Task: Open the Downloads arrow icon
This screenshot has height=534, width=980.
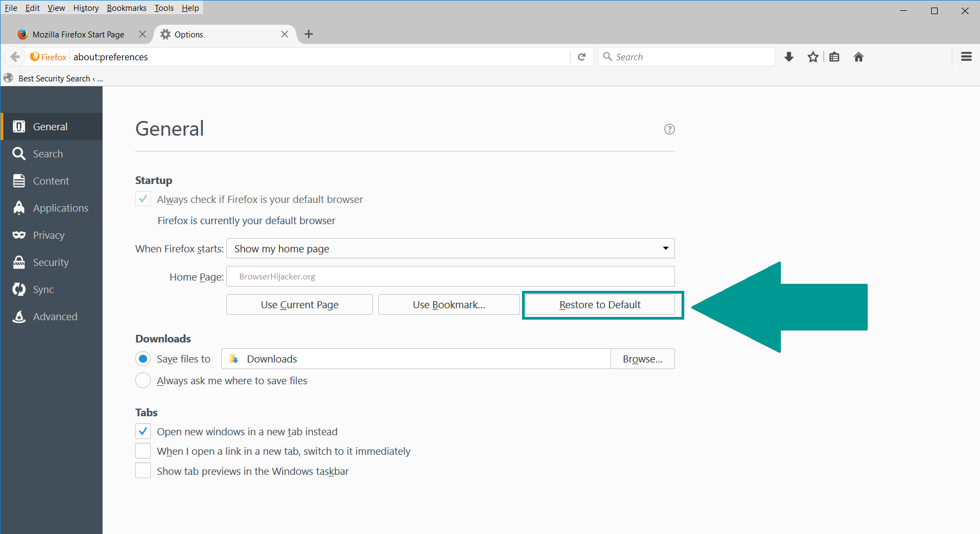Action: [x=789, y=57]
